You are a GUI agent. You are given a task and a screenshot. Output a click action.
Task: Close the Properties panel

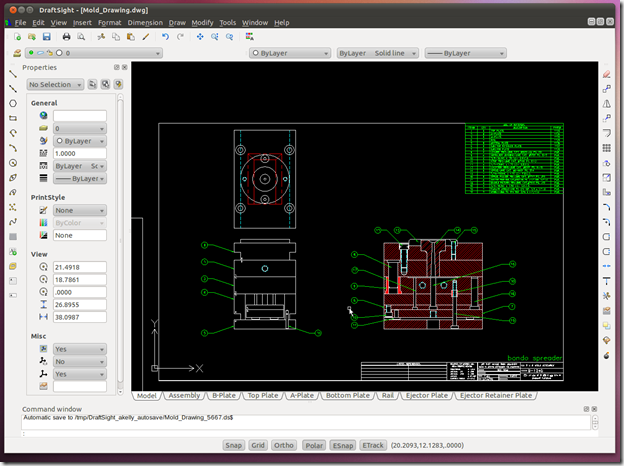[x=125, y=67]
